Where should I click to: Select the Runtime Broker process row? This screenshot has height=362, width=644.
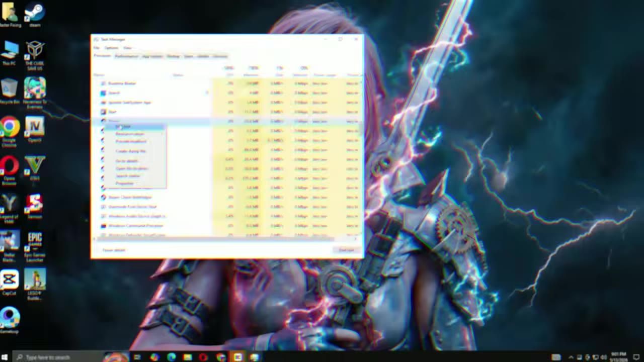[226, 83]
